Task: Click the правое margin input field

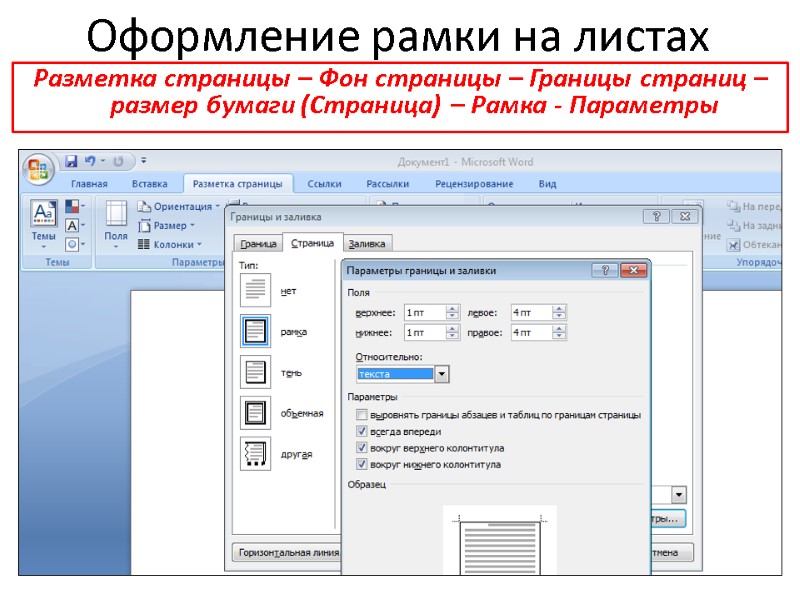Action: pos(532,333)
